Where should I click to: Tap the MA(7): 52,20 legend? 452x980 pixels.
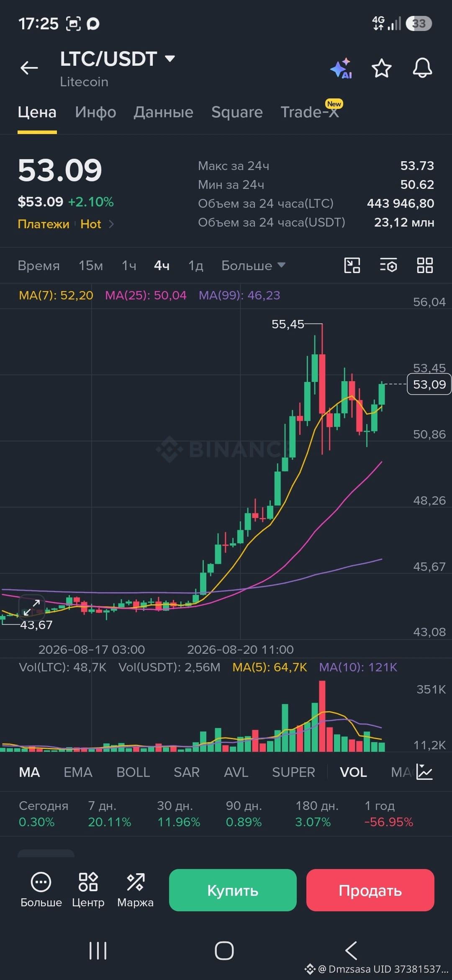(56, 295)
